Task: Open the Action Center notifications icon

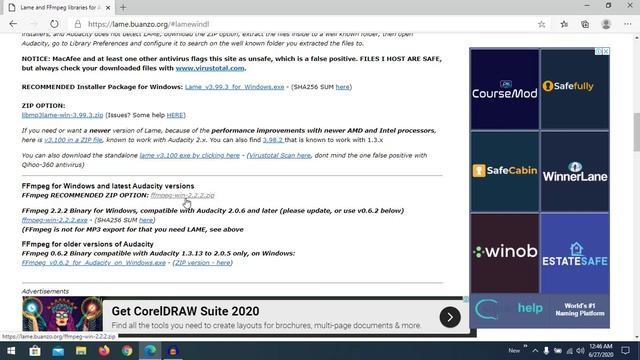Action: point(626,351)
